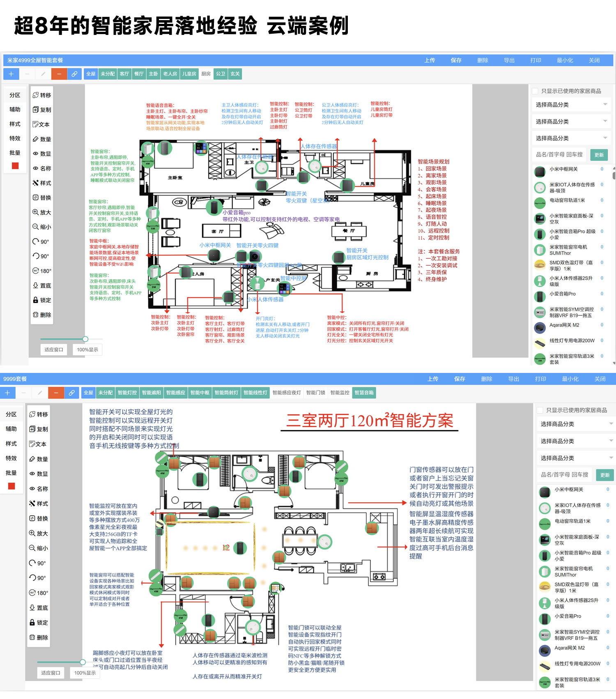This screenshot has width=616, height=699.
Task: Switch to the 儿童房 room tab
Action: coord(189,74)
